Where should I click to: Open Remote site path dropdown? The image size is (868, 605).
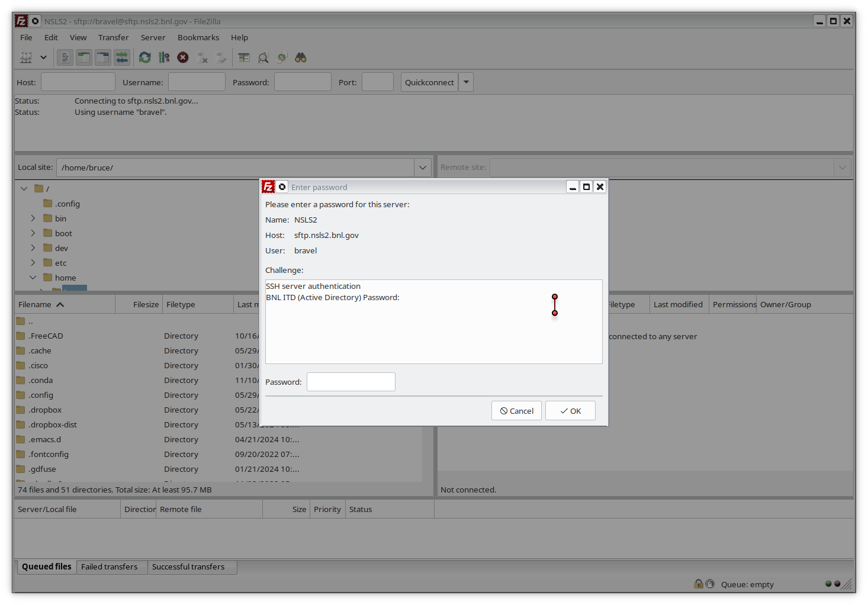pos(843,168)
